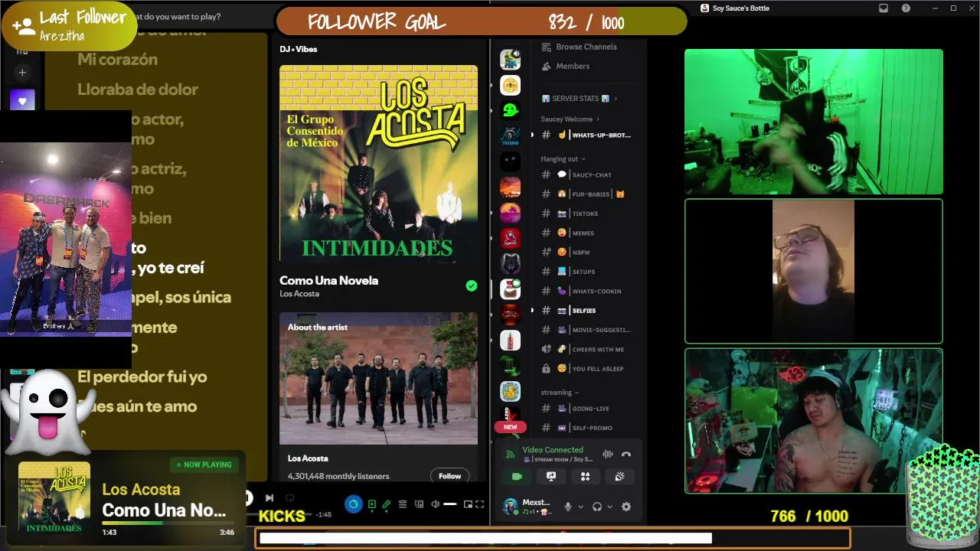This screenshot has height=551, width=980.
Task: Open the whats-up-brot channel
Action: click(587, 135)
